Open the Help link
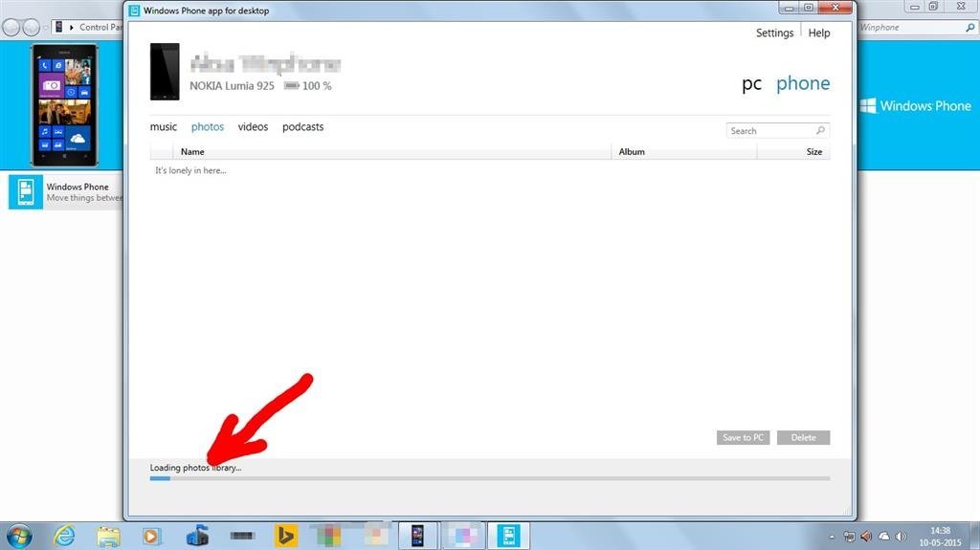Screen dimensions: 980x550 (x=819, y=33)
